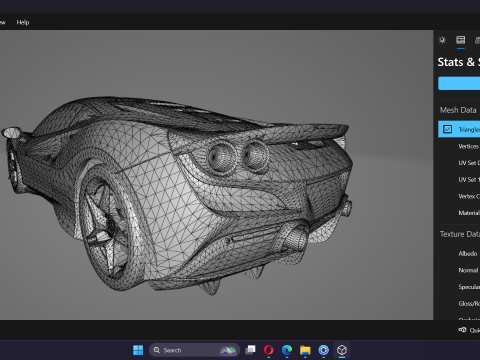This screenshot has width=480, height=360.
Task: Select the Albedo texture row
Action: coord(459,254)
